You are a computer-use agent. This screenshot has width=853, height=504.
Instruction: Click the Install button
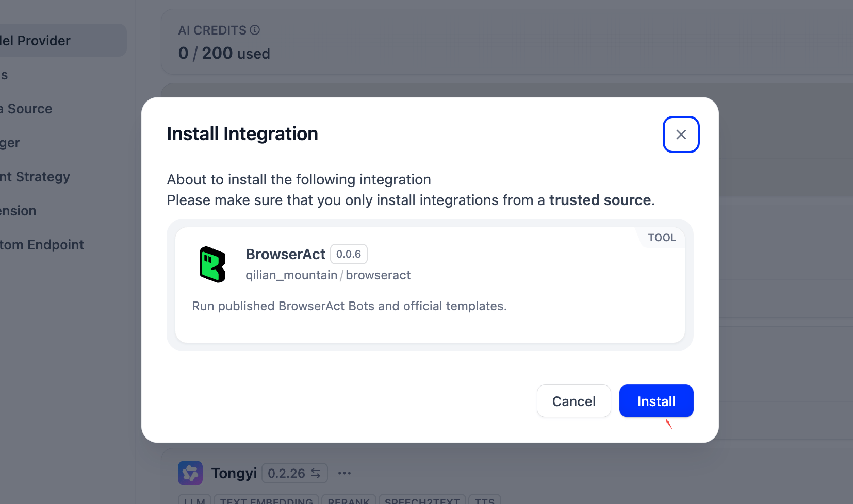coord(656,401)
